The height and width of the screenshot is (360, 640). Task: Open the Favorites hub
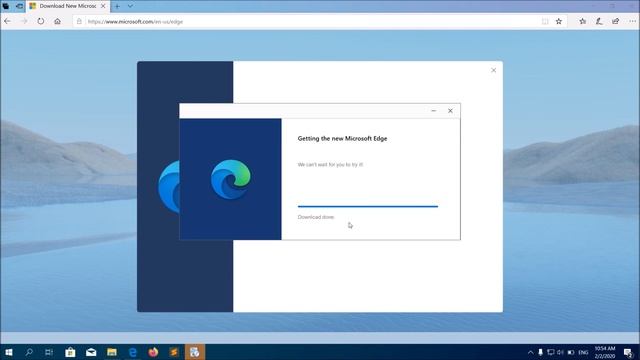click(582, 22)
